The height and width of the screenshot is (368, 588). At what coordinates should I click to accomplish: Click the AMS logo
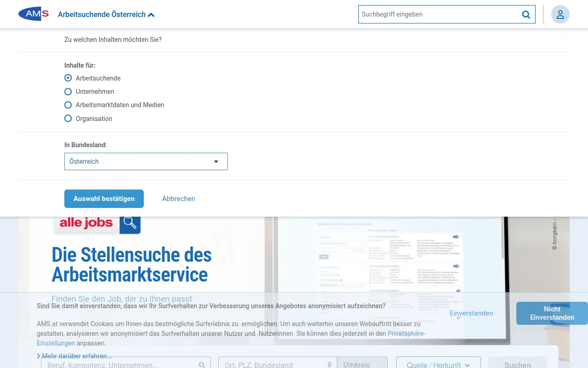(34, 14)
